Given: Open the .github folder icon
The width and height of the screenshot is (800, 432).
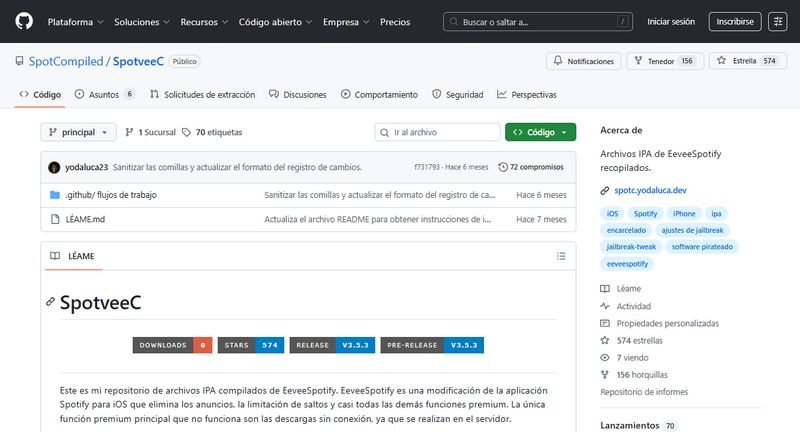Looking at the screenshot, I should click(x=55, y=194).
